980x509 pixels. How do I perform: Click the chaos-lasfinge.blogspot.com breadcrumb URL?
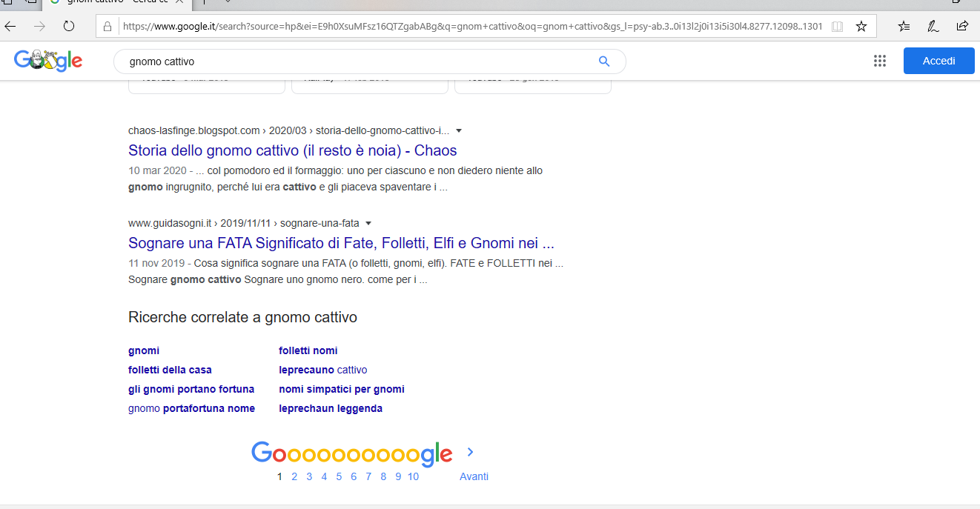tap(288, 130)
